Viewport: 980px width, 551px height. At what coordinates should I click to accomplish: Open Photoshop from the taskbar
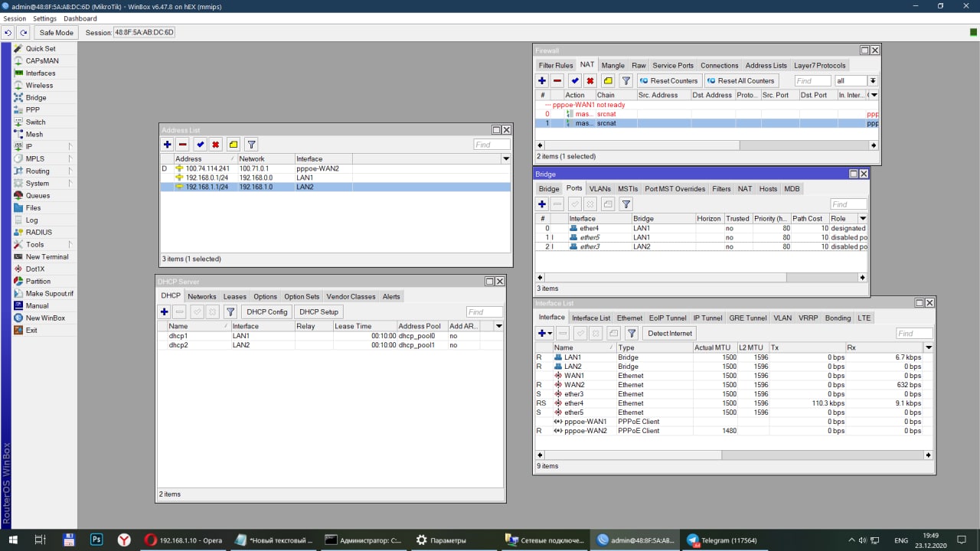point(96,540)
